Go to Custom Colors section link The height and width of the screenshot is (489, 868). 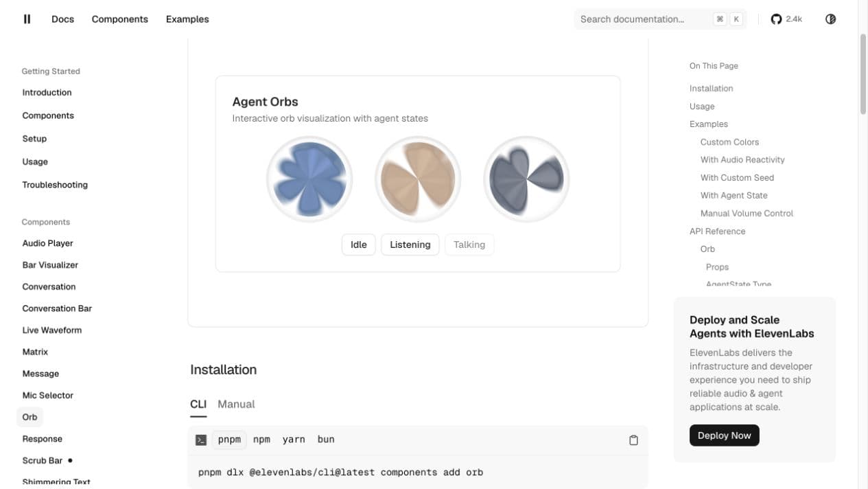pyautogui.click(x=729, y=142)
